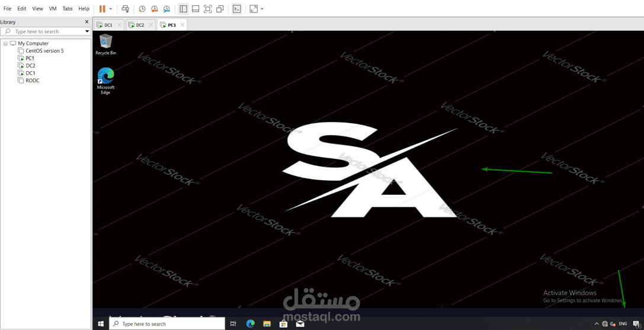Select RODC in the library tree

pyautogui.click(x=33, y=80)
